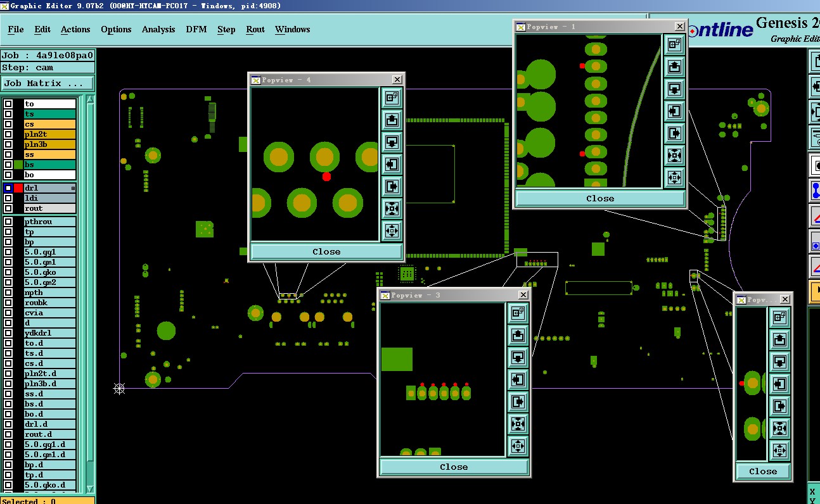Viewport: 820px width, 504px height.
Task: Pan left in Popview - 3
Action: point(518,379)
